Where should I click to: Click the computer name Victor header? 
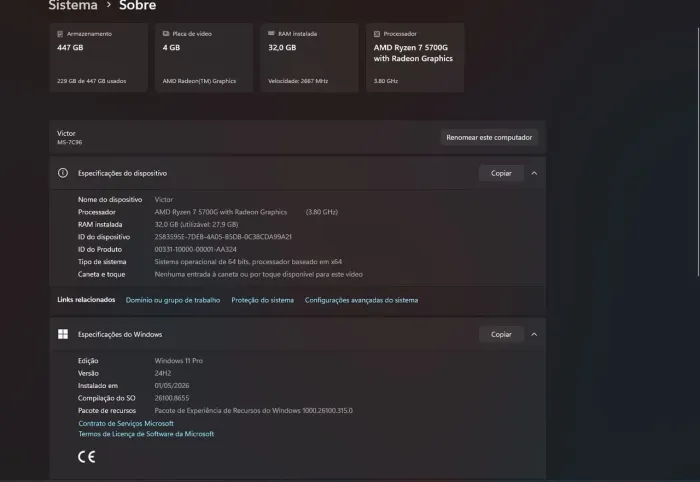pos(66,133)
